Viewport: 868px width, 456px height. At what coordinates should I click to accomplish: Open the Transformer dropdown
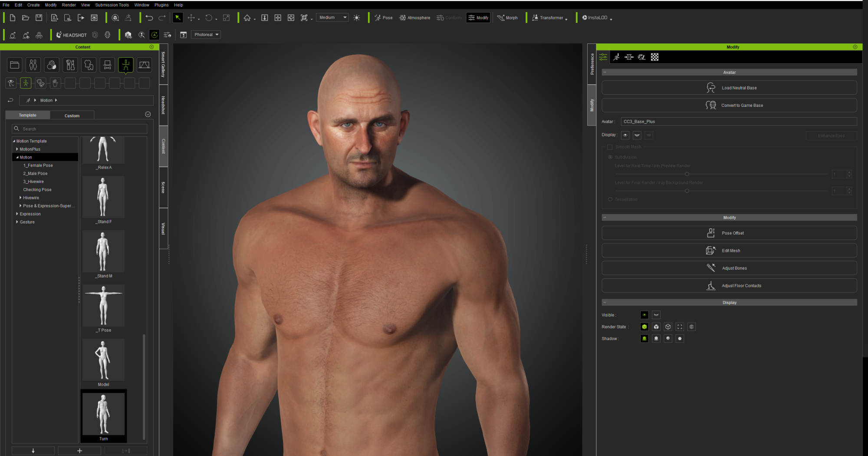[549, 18]
